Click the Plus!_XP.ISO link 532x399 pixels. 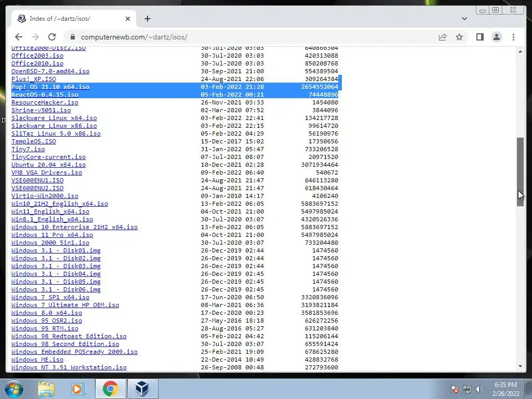click(34, 79)
